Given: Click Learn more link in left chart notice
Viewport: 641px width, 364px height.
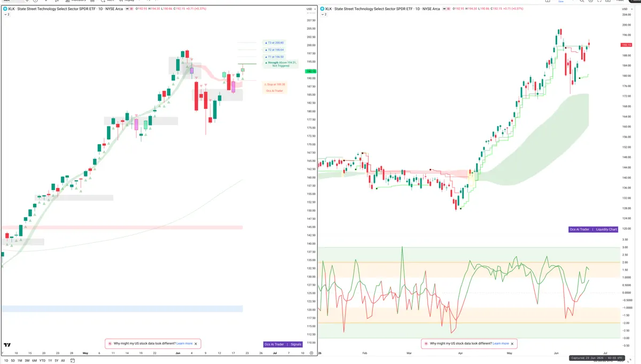Looking at the screenshot, I should coord(184,344).
